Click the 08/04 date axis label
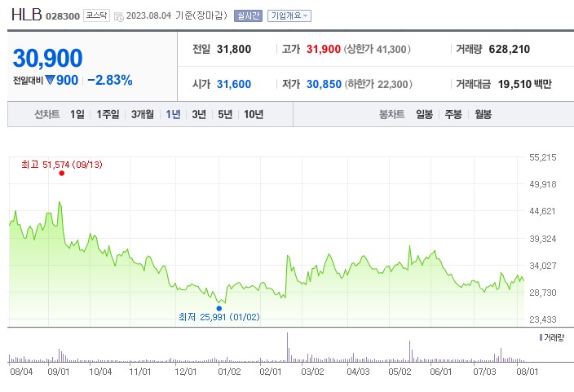Screen dimensions: 574x392 click(21, 372)
